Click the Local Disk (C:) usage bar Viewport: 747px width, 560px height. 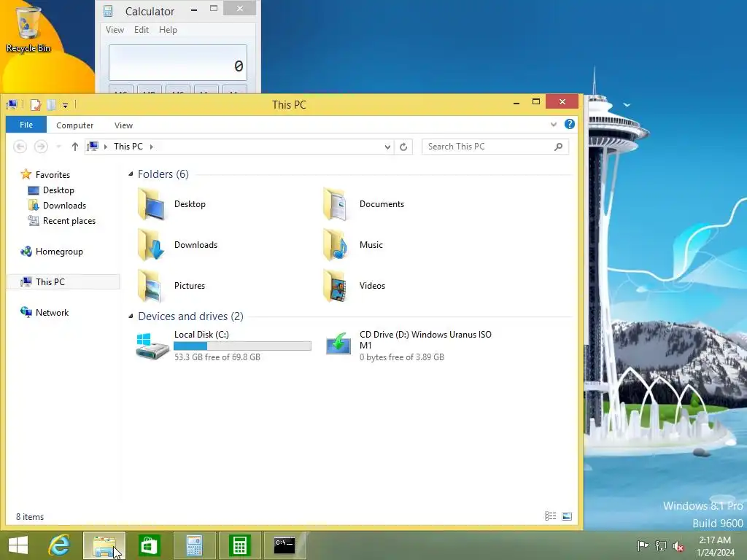coord(242,346)
